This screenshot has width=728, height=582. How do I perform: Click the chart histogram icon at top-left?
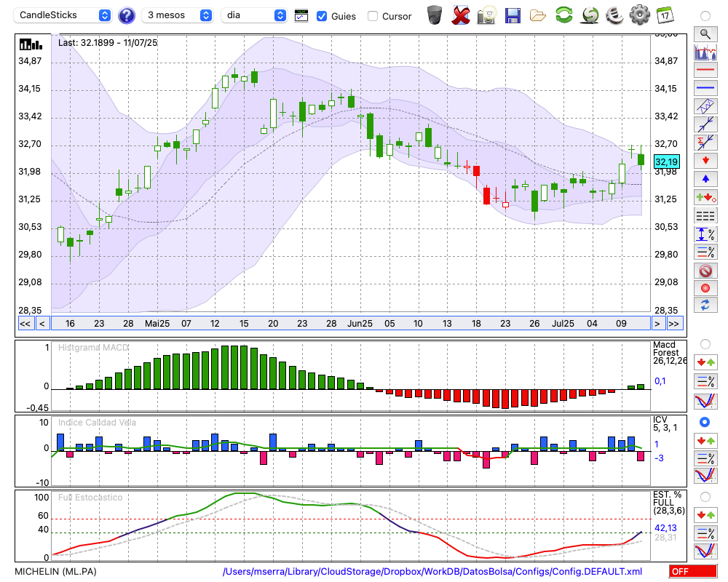point(31,44)
